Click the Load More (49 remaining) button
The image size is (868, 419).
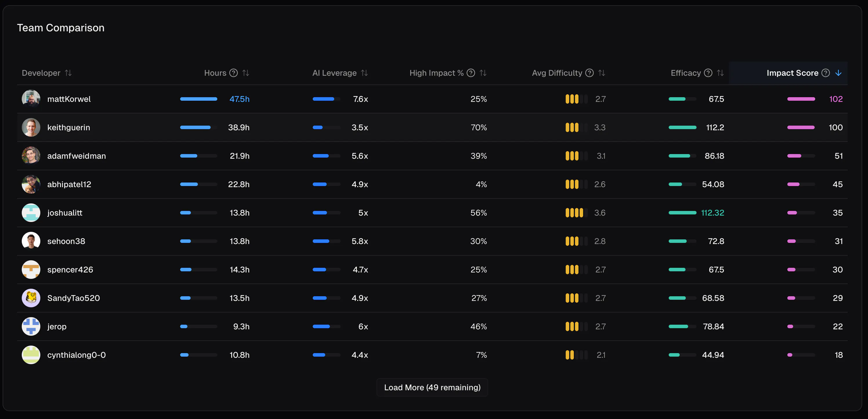pyautogui.click(x=432, y=387)
